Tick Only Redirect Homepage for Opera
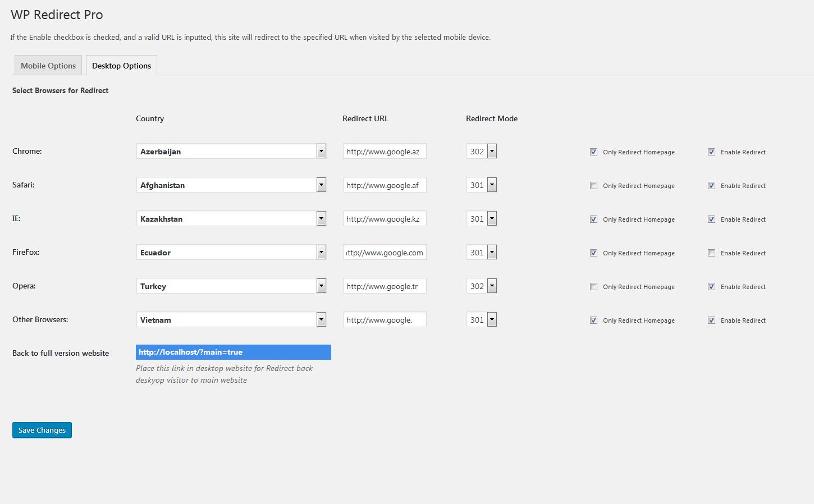 tap(593, 287)
